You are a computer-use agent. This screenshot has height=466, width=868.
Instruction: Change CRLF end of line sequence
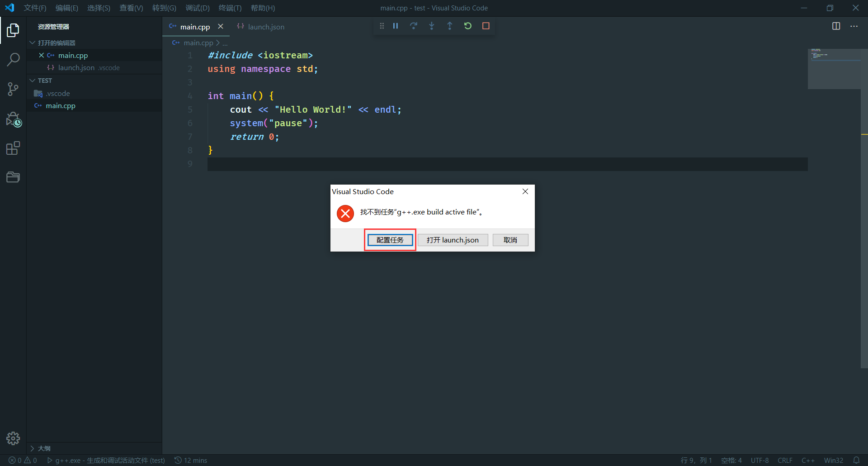pos(785,460)
